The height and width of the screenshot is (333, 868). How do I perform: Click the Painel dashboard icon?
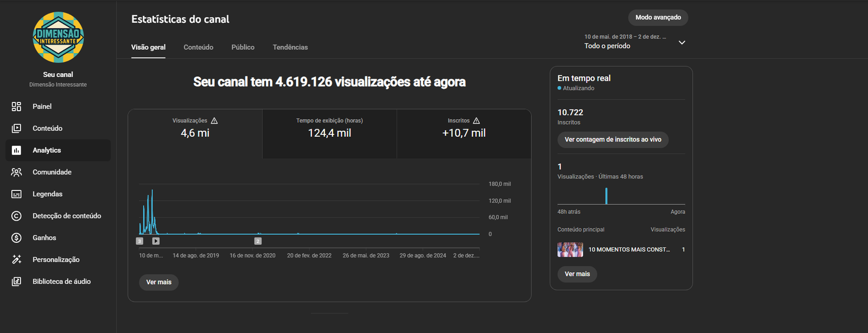(16, 106)
